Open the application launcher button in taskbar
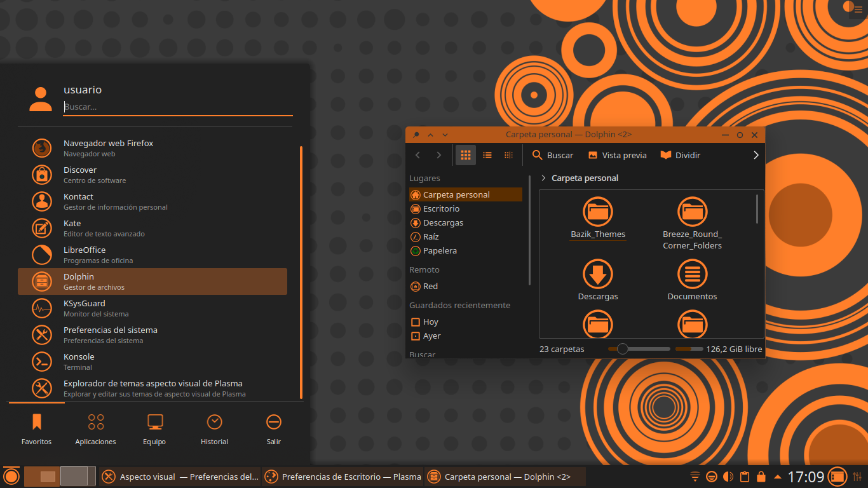Image resolution: width=868 pixels, height=488 pixels. (x=11, y=477)
